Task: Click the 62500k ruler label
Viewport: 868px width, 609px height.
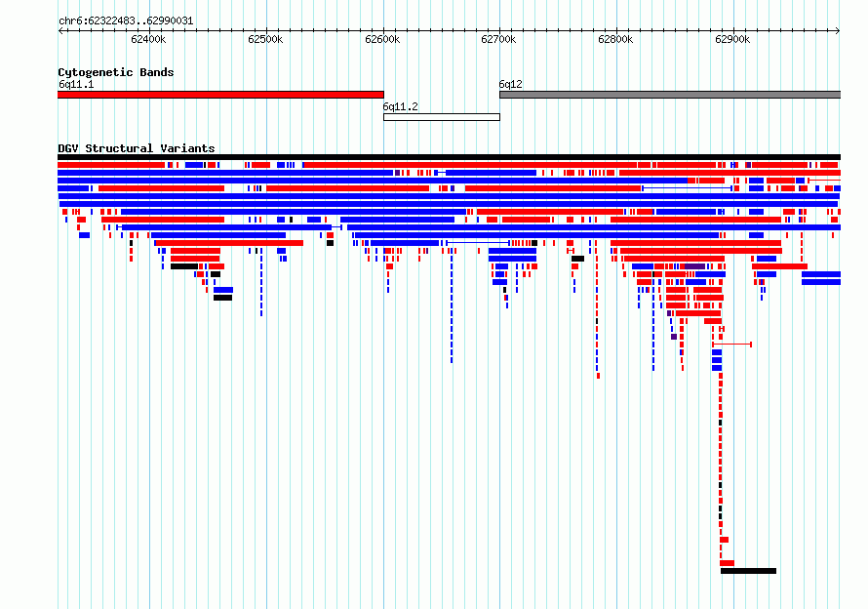Action: [265, 39]
